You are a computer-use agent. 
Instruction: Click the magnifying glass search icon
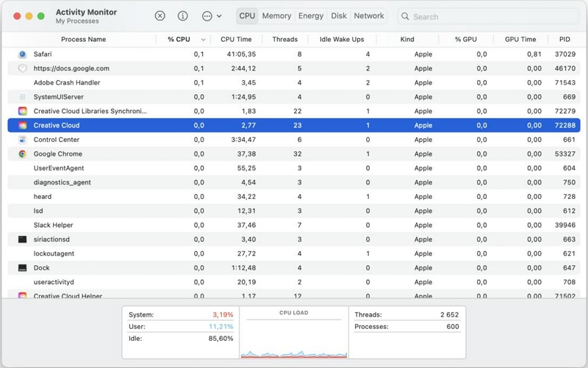point(405,16)
